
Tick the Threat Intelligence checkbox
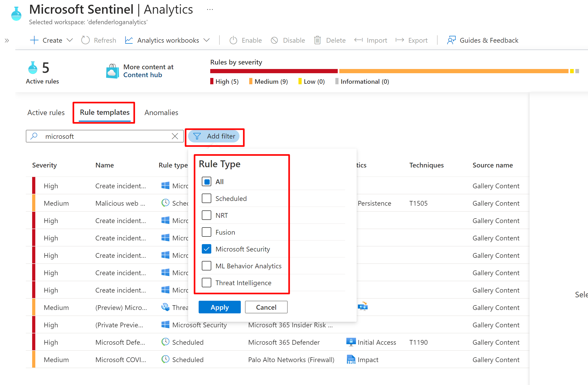(x=207, y=283)
